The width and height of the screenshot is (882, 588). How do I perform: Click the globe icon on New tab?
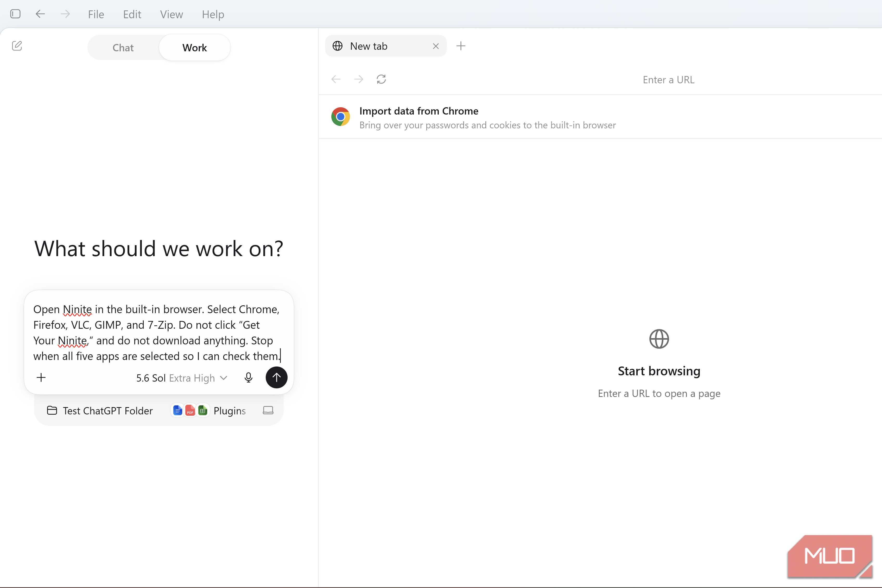(x=337, y=46)
